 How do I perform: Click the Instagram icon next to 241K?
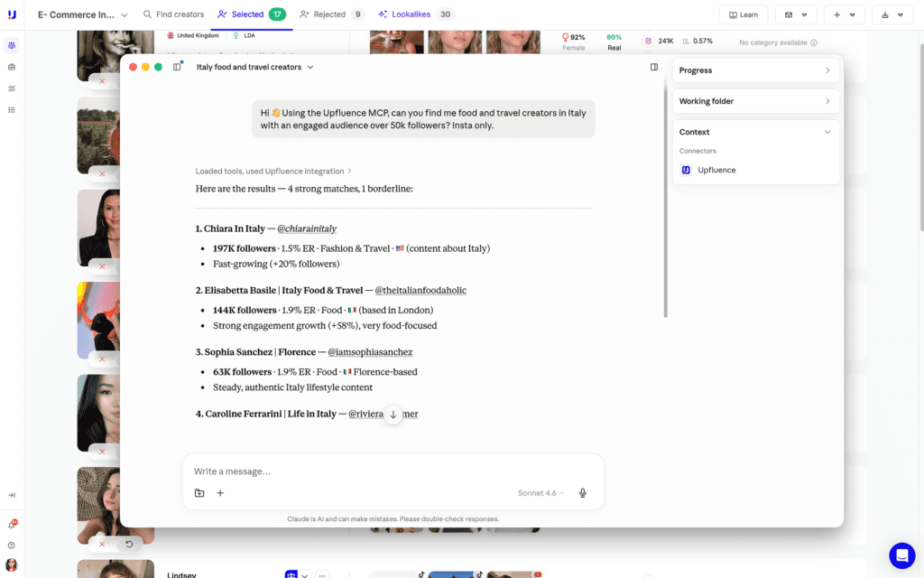tap(648, 41)
